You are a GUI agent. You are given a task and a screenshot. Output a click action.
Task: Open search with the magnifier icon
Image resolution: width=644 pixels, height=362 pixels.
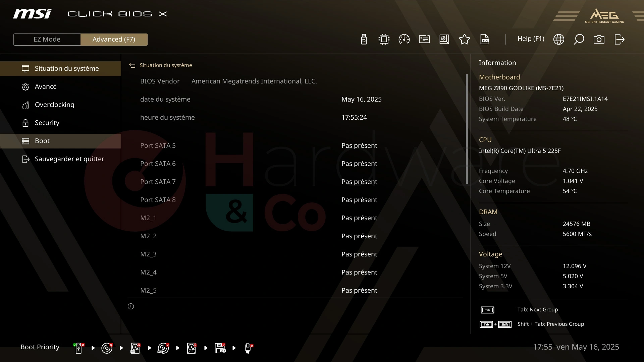[579, 39]
